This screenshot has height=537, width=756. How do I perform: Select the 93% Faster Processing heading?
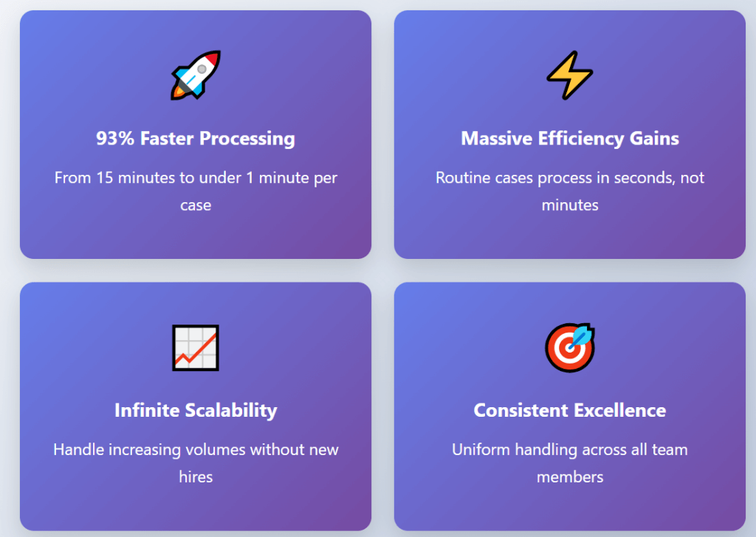[x=196, y=139]
